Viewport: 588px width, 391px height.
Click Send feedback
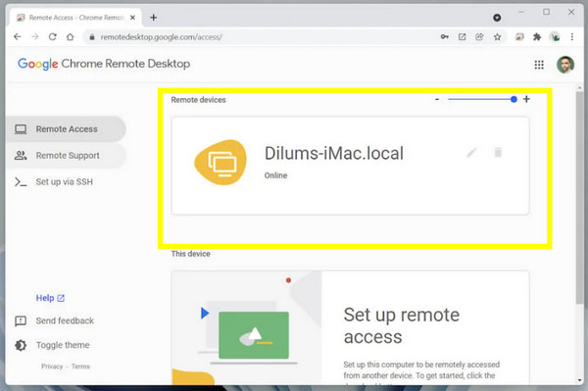click(x=54, y=320)
